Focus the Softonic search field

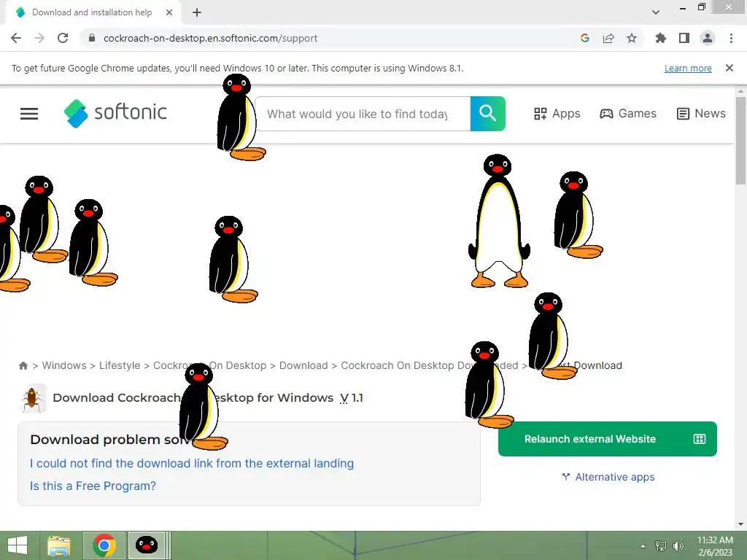[x=363, y=114]
